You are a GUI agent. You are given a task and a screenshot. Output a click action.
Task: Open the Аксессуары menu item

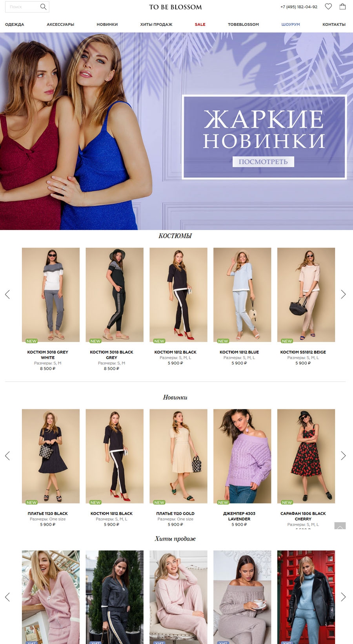click(x=60, y=24)
